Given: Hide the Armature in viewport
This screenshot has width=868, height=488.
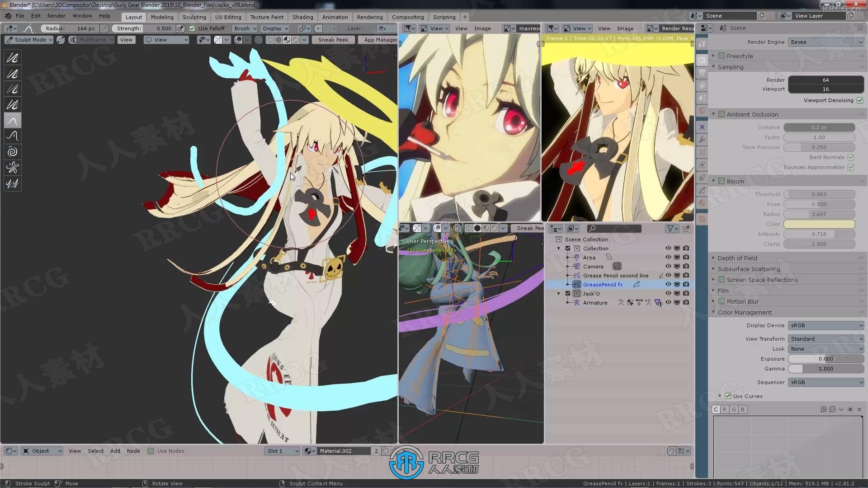Looking at the screenshot, I should [x=668, y=302].
